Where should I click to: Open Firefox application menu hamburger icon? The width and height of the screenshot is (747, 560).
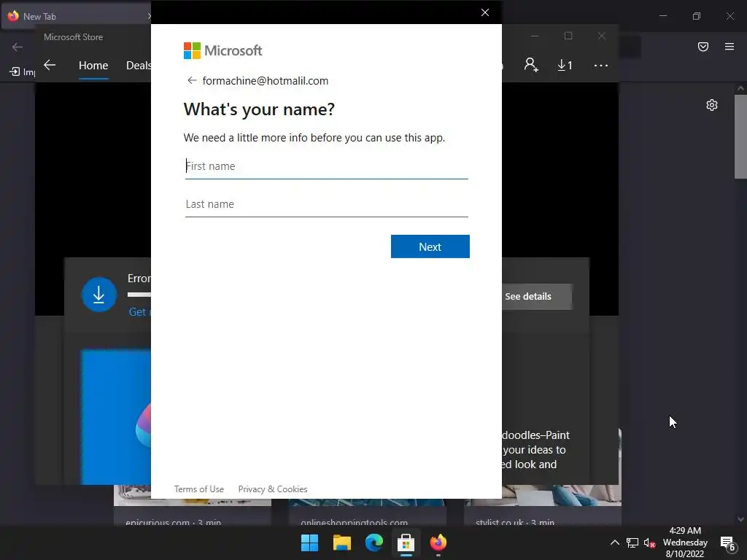729,46
